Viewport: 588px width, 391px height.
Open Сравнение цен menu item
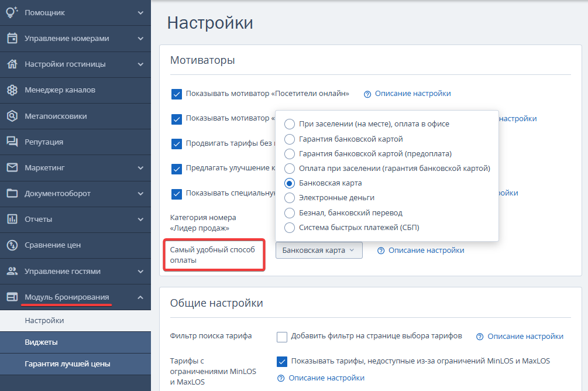(x=75, y=245)
